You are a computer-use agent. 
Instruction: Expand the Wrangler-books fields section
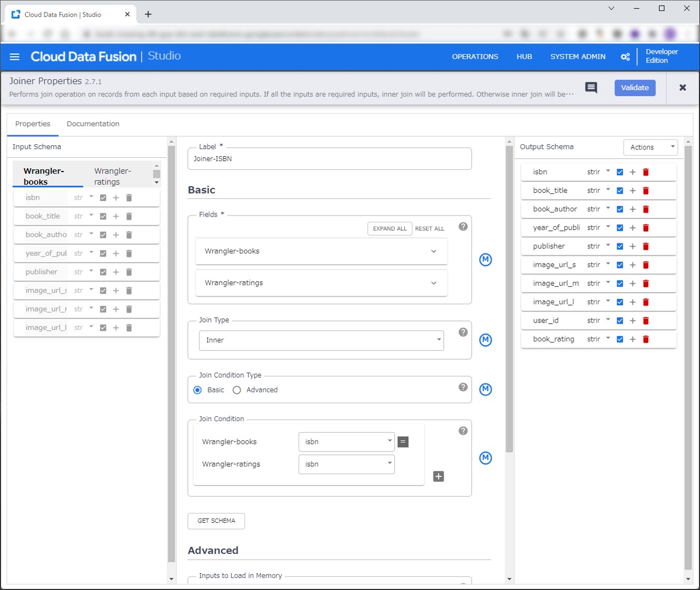(321, 251)
